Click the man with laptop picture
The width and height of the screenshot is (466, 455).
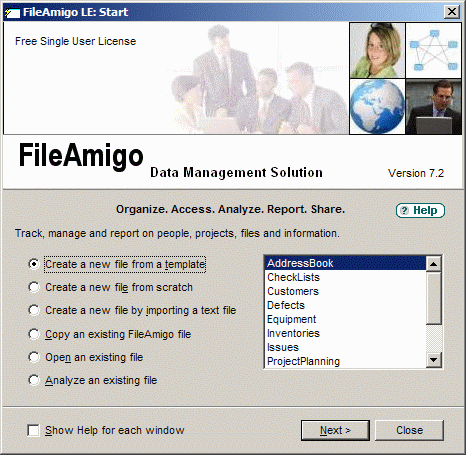coord(433,106)
